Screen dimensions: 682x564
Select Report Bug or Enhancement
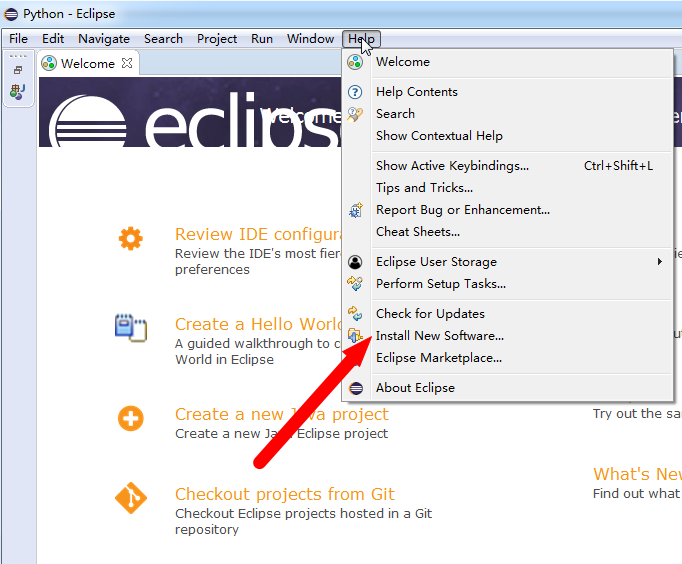(508, 210)
